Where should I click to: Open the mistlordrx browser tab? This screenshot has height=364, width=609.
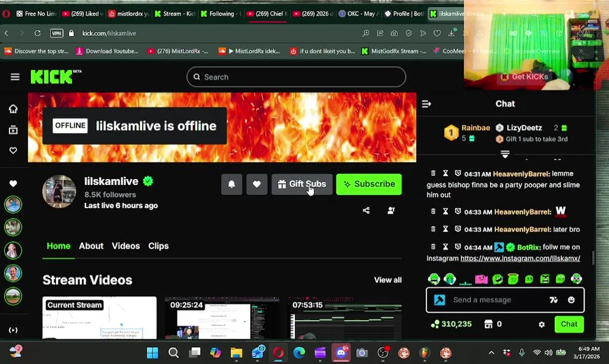(x=128, y=14)
